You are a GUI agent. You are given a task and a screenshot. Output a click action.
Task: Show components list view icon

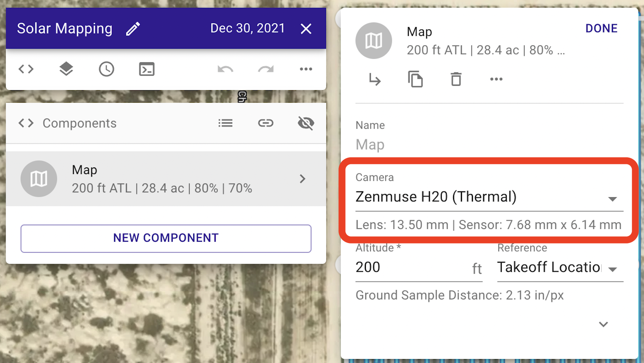click(x=226, y=123)
